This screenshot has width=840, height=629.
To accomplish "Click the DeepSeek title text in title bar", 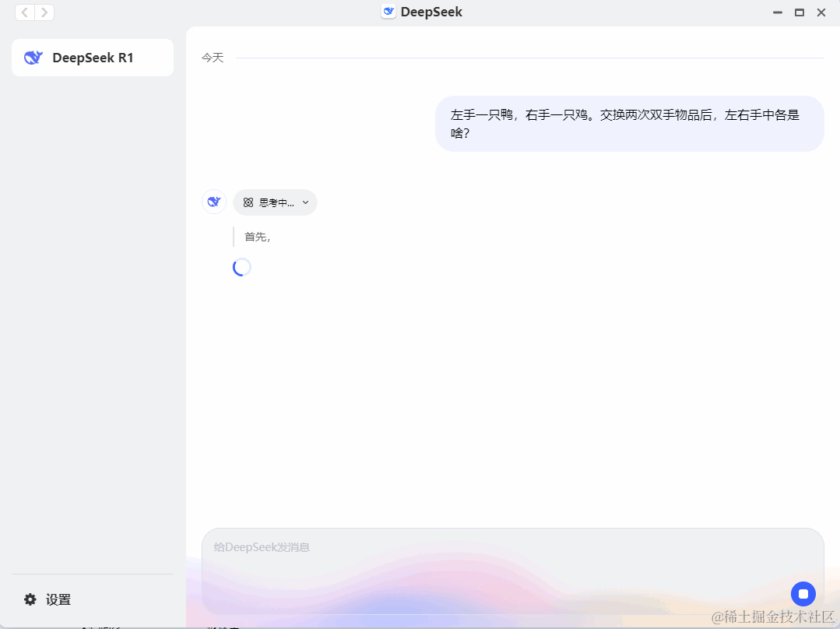I will pyautogui.click(x=431, y=12).
